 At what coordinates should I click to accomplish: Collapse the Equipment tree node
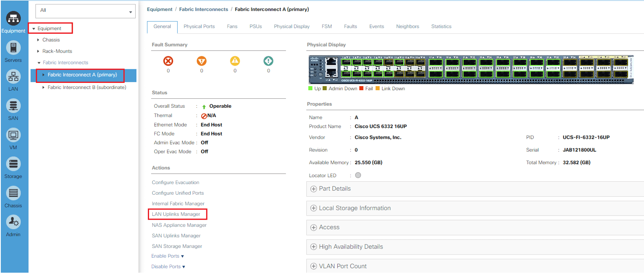coord(34,29)
